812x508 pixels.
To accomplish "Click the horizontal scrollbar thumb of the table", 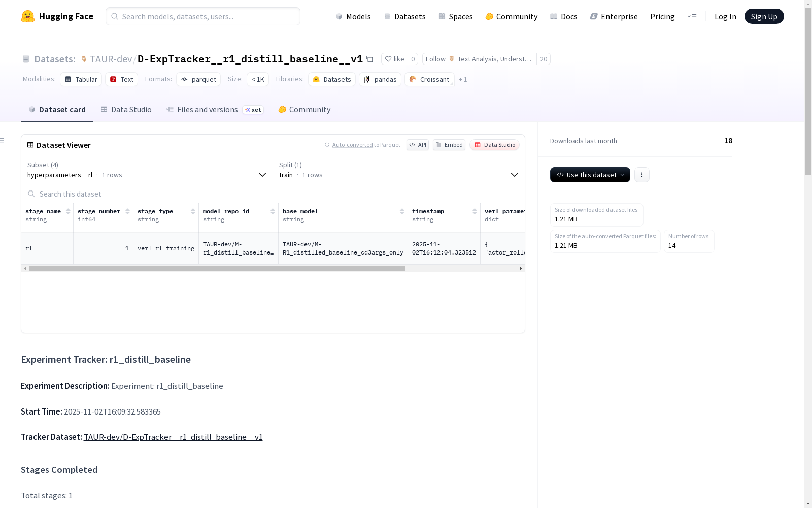I will click(x=217, y=268).
